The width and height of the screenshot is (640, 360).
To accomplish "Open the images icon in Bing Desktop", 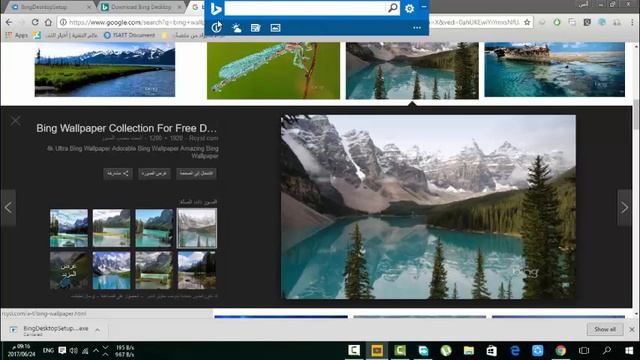I will (x=276, y=28).
